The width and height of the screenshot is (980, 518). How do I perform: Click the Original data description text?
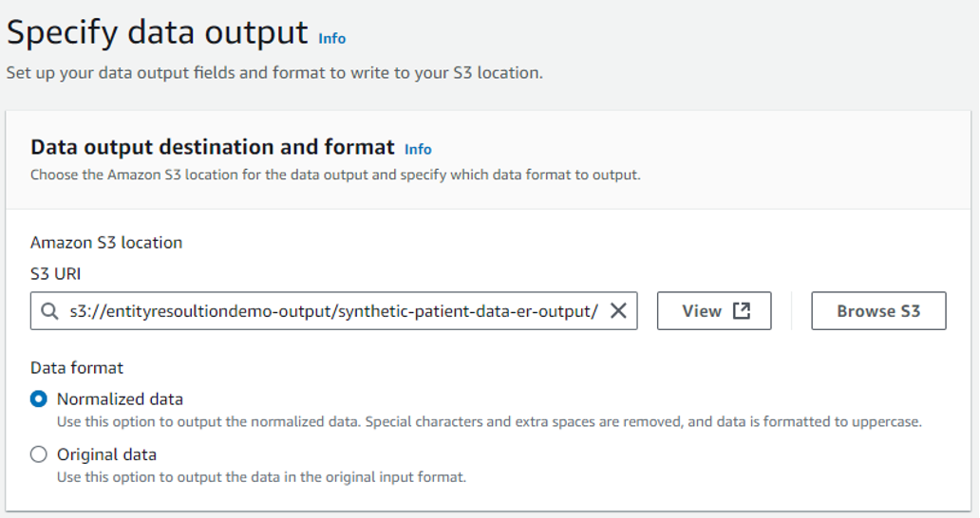click(261, 477)
